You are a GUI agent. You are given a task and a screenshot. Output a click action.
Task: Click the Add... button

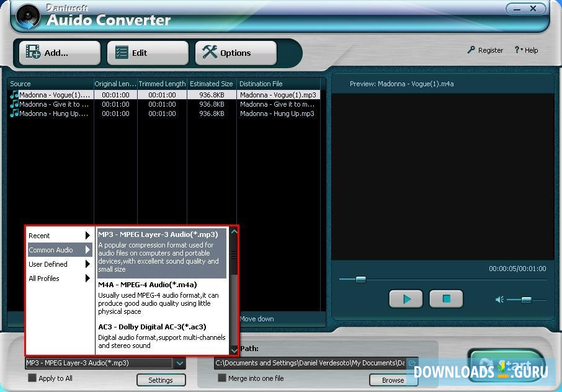(60, 53)
